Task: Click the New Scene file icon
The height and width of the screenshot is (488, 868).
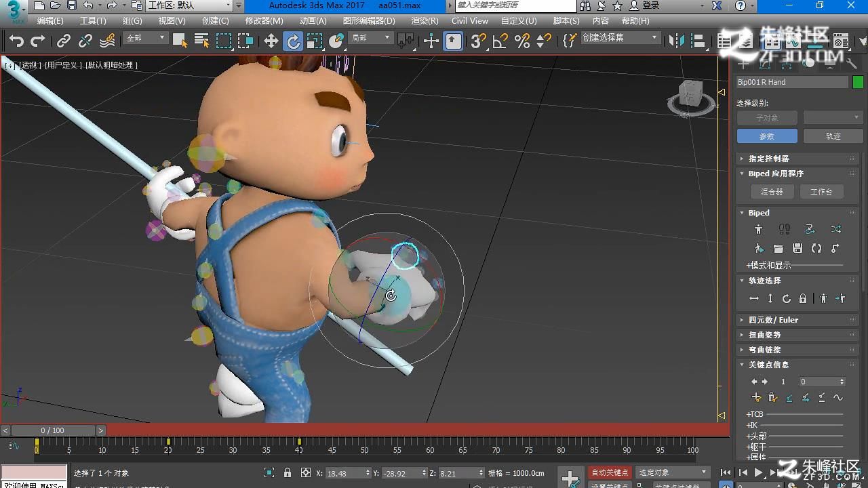Action: [x=39, y=5]
